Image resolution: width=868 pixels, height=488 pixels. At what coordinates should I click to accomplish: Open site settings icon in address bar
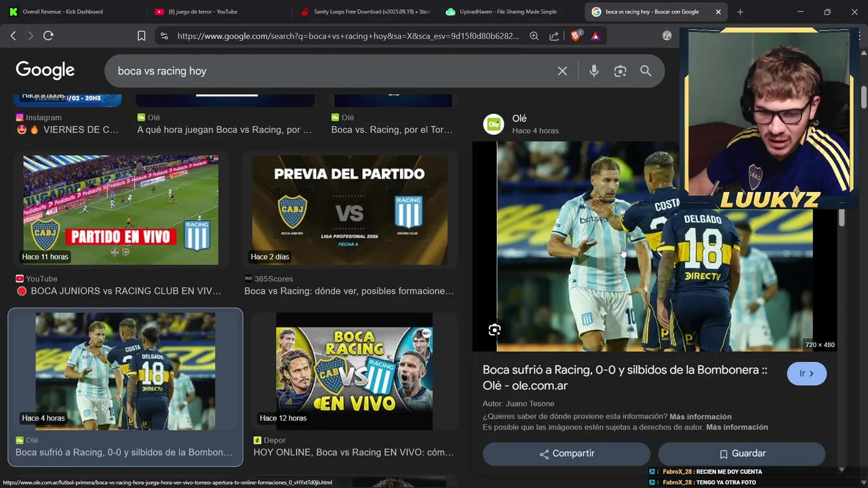click(163, 36)
